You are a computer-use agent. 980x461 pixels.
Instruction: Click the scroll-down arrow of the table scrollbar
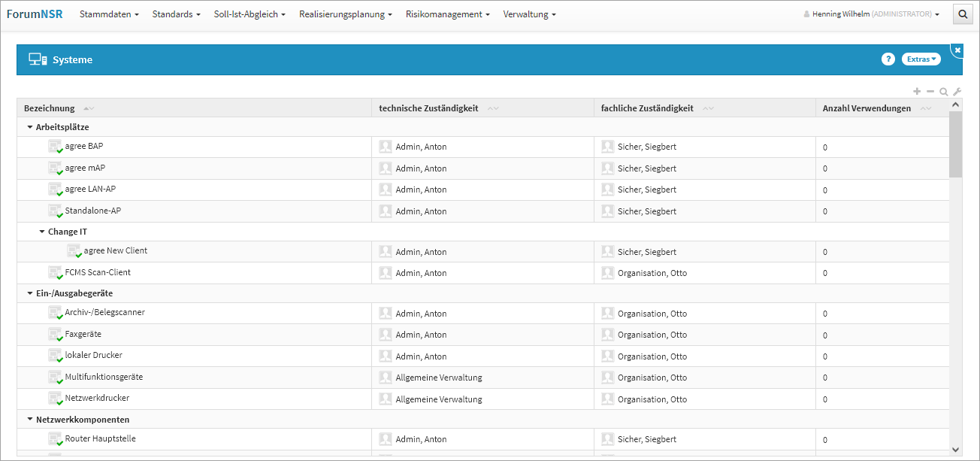956,449
